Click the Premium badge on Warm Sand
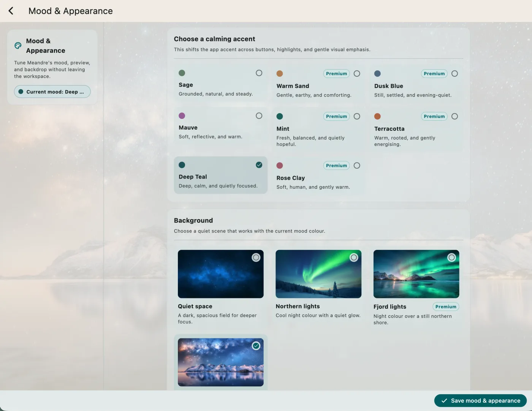The width and height of the screenshot is (532, 411). pos(336,74)
